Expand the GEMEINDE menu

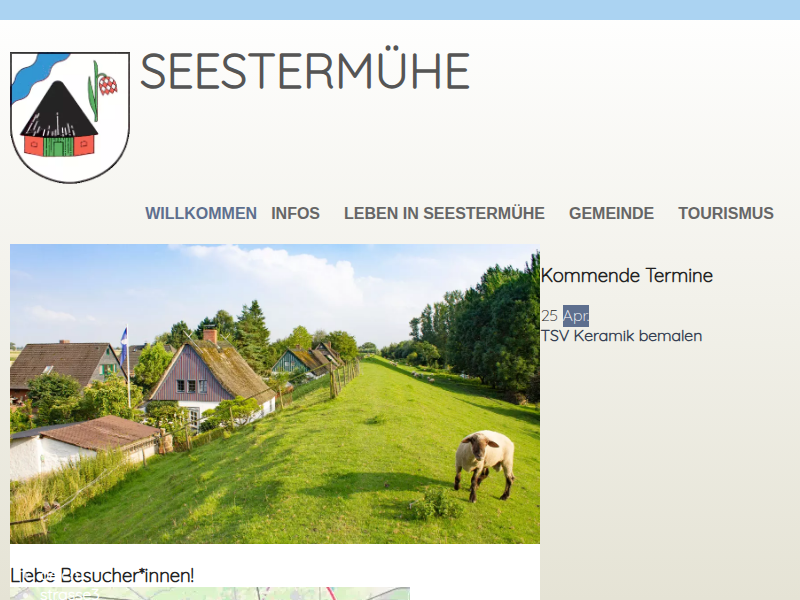[611, 213]
